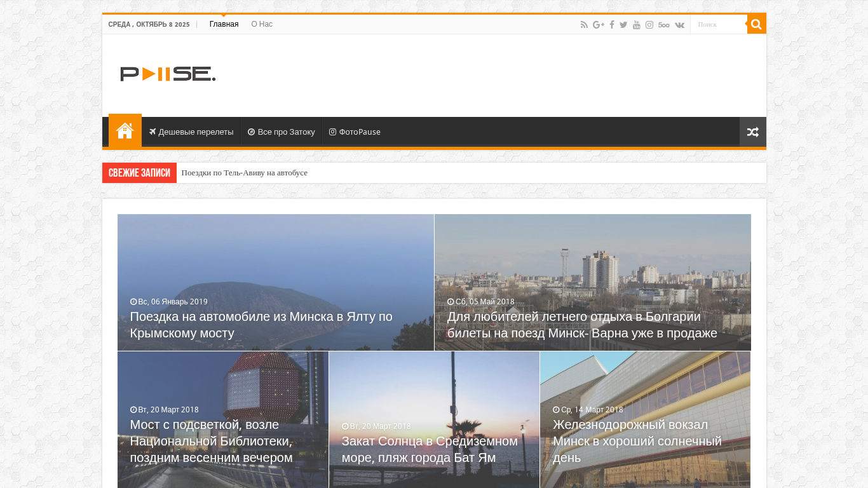The height and width of the screenshot is (488, 868).
Task: Click the Pause site logo
Action: (x=168, y=74)
